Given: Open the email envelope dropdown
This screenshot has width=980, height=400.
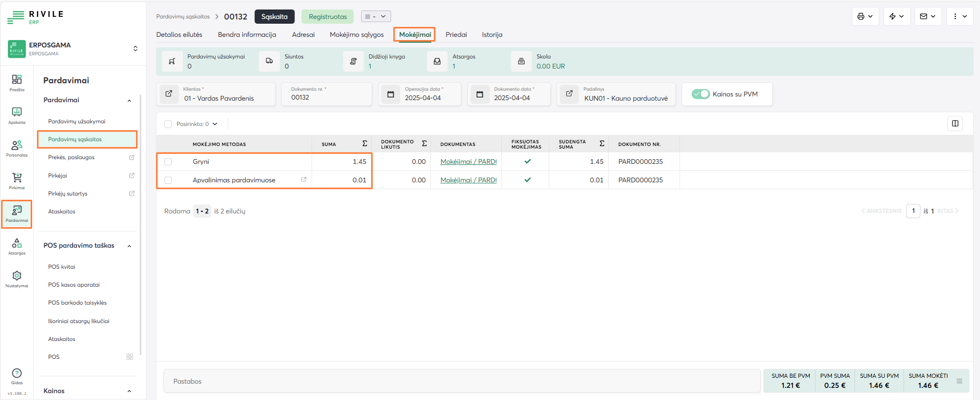Looking at the screenshot, I should [x=928, y=16].
